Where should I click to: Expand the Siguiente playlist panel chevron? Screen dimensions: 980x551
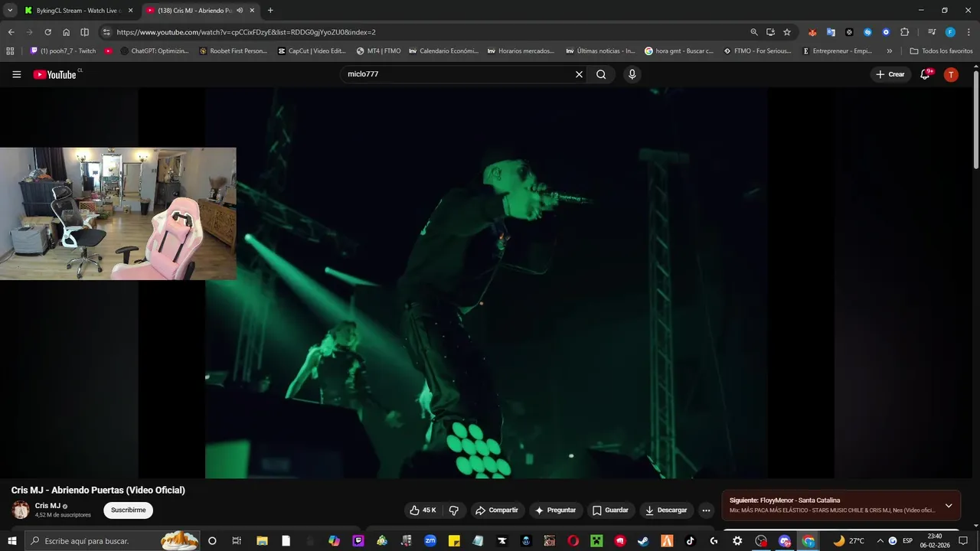pyautogui.click(x=949, y=505)
